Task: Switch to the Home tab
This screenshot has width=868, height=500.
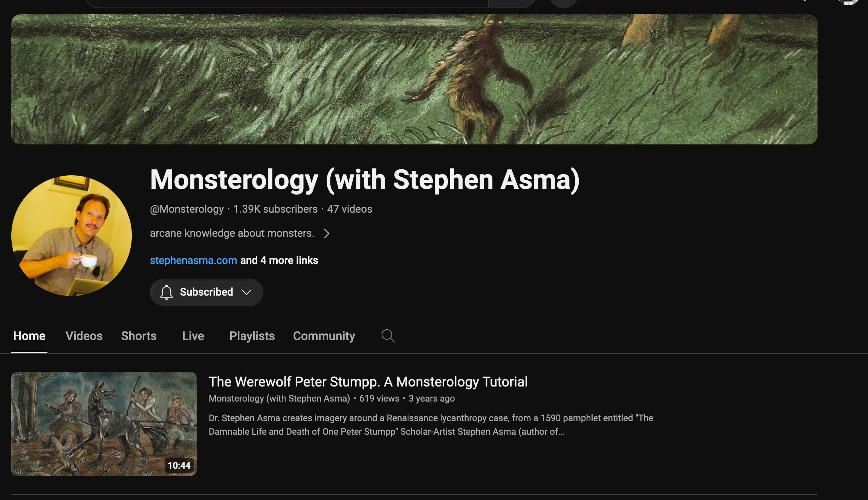Action: (x=29, y=336)
